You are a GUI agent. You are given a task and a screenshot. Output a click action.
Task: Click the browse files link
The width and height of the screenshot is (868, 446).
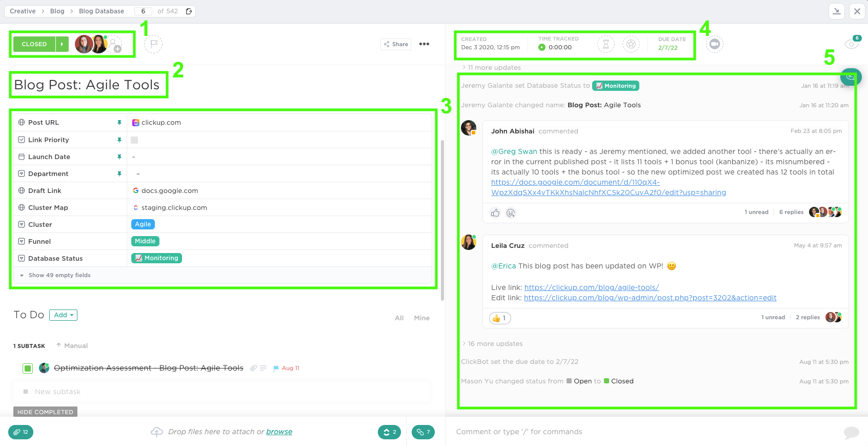click(x=279, y=432)
